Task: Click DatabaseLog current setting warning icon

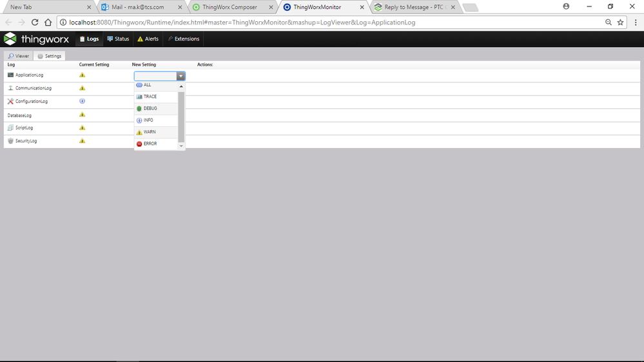Action: 82,115
